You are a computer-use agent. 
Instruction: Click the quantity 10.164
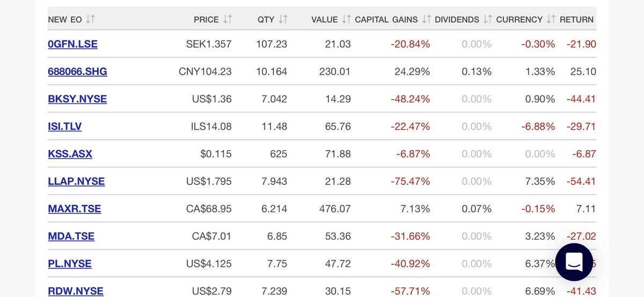pos(272,71)
